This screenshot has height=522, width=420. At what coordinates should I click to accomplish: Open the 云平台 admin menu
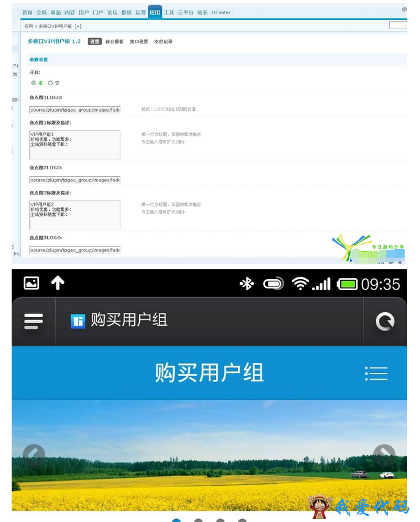[x=186, y=12]
